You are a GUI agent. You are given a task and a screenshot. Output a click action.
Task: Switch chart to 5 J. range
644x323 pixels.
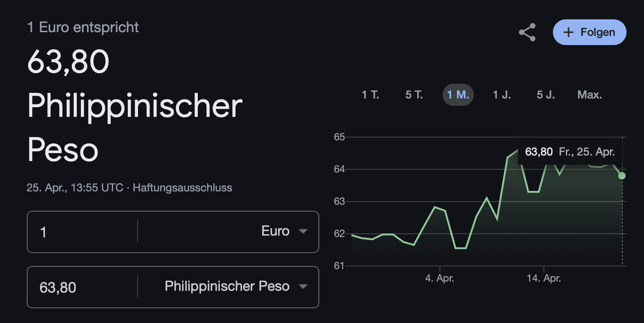coord(546,95)
